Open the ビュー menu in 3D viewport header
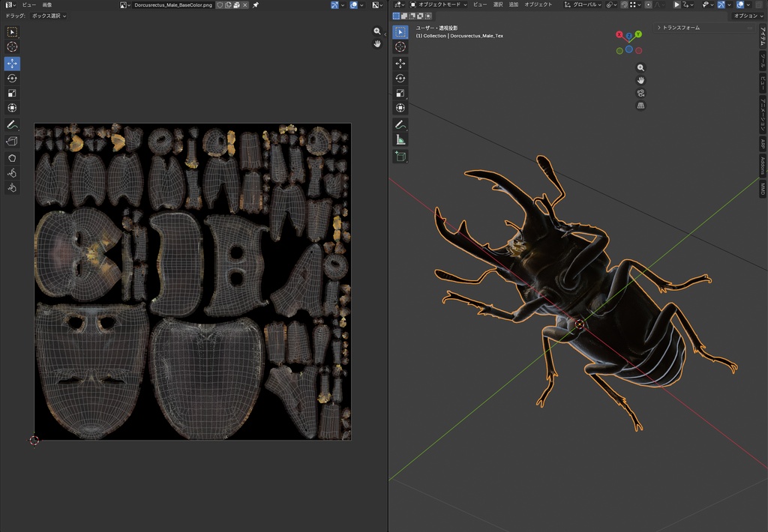 (x=479, y=4)
